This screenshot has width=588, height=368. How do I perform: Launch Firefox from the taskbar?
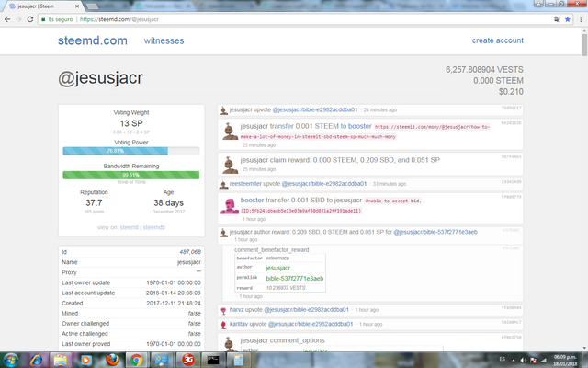pyautogui.click(x=112, y=360)
